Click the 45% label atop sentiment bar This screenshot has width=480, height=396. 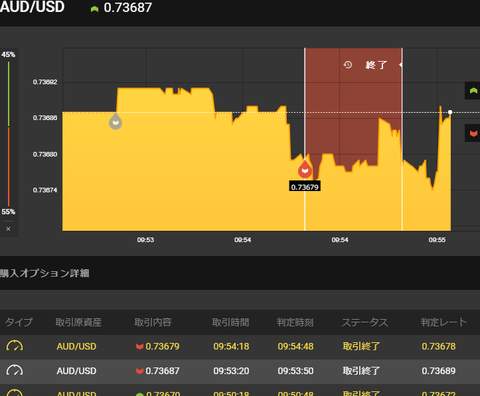(8, 54)
